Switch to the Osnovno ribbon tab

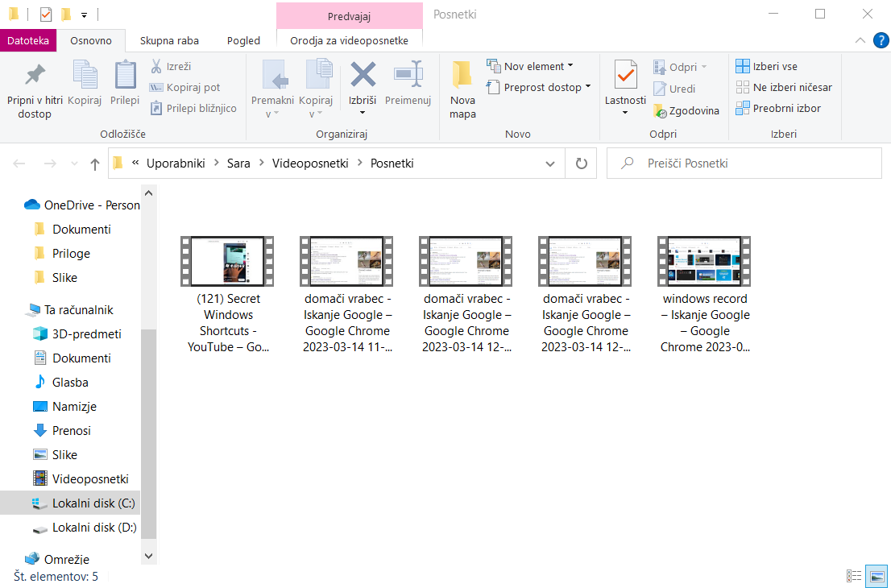tap(91, 40)
